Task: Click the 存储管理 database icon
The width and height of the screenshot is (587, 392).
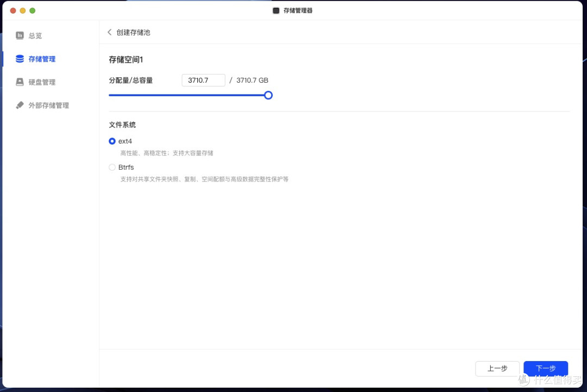Action: [20, 59]
